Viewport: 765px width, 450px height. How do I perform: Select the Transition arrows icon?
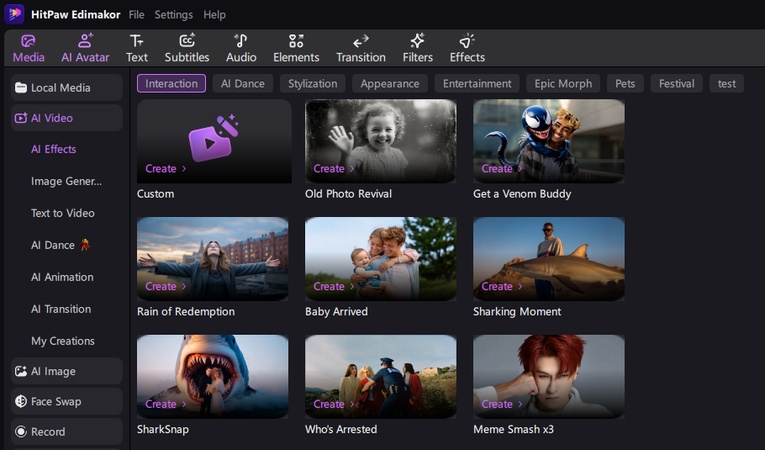tap(360, 41)
